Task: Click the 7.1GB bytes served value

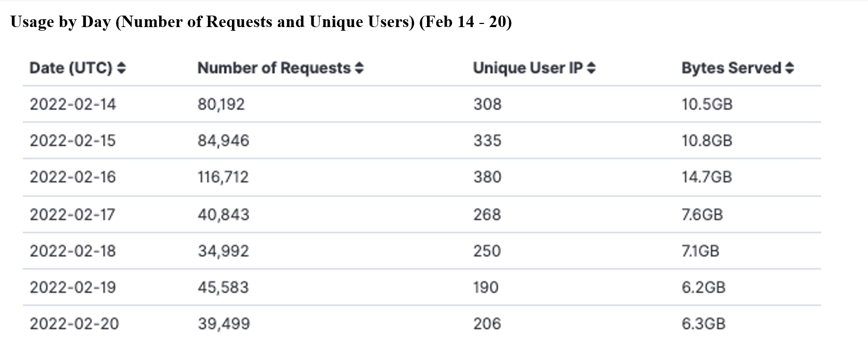Action: pyautogui.click(x=701, y=251)
